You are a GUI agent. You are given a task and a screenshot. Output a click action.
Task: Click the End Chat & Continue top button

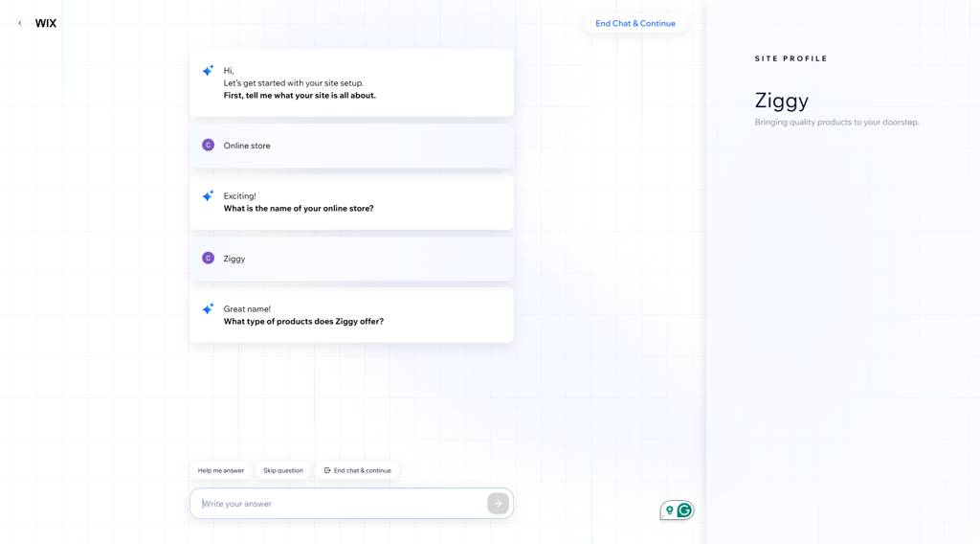pos(635,23)
